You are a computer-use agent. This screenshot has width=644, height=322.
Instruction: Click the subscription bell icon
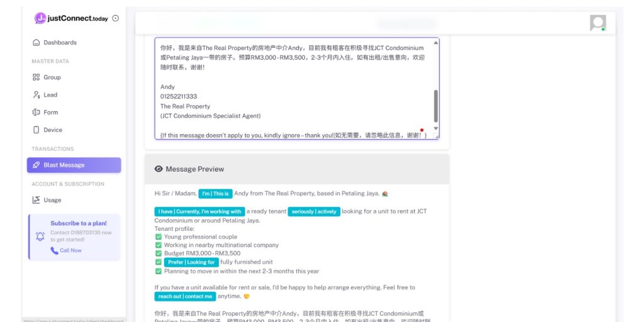click(40, 236)
